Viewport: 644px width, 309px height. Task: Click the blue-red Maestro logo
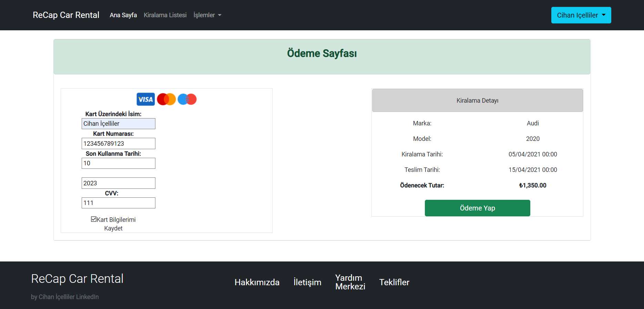187,99
